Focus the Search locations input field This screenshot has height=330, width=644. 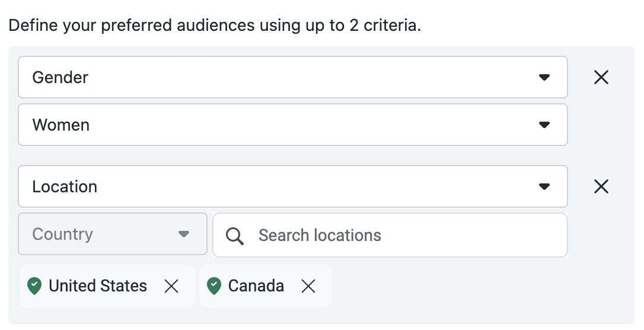coord(390,236)
